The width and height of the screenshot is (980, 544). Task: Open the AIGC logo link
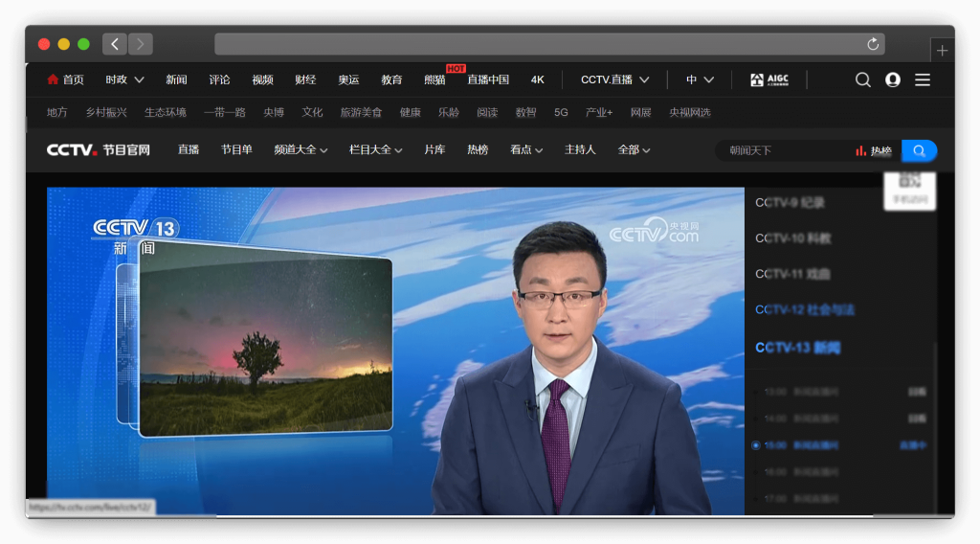769,79
